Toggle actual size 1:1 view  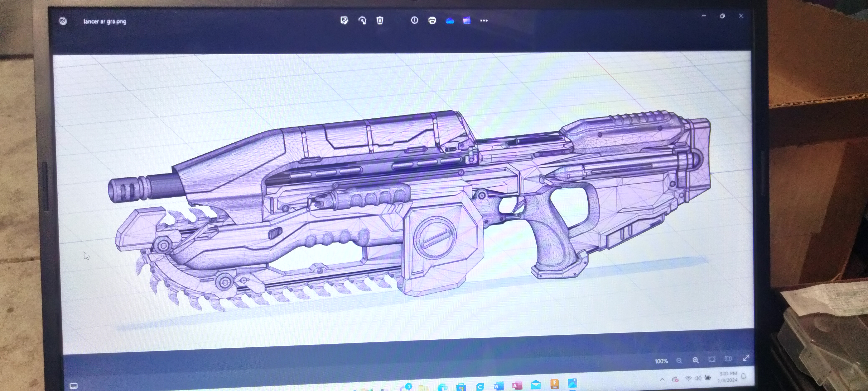tap(728, 359)
